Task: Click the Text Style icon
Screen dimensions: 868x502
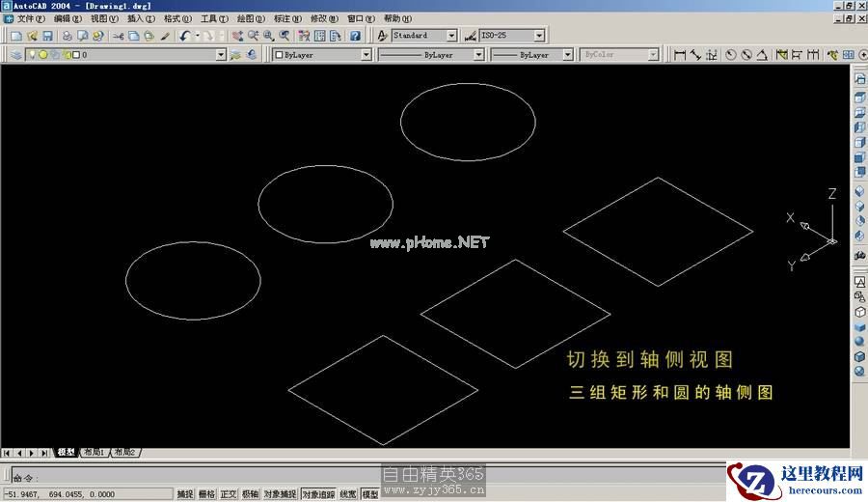Action: [382, 36]
